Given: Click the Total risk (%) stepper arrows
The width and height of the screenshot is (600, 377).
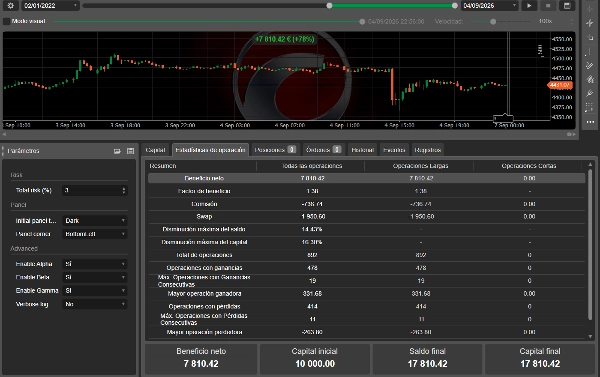Looking at the screenshot, I should [124, 190].
